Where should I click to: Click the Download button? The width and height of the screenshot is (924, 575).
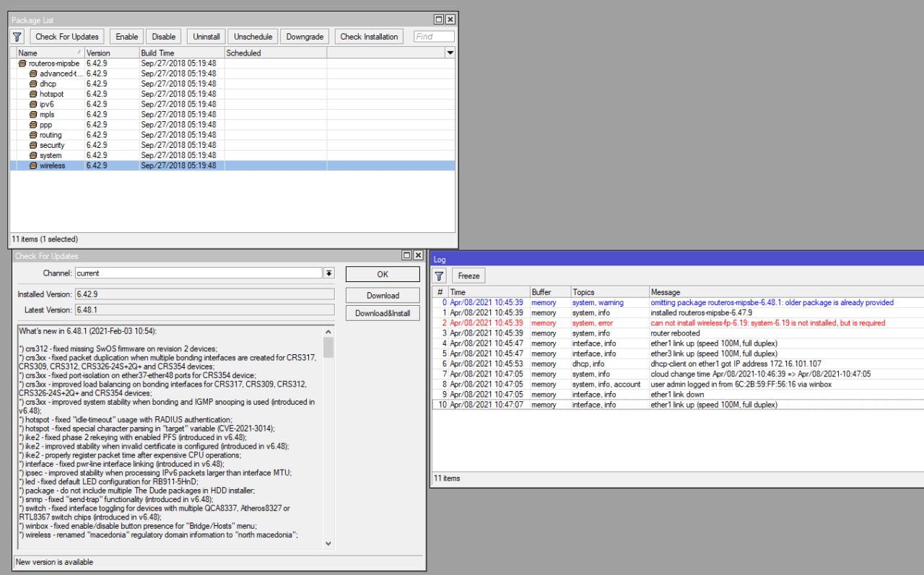[383, 295]
